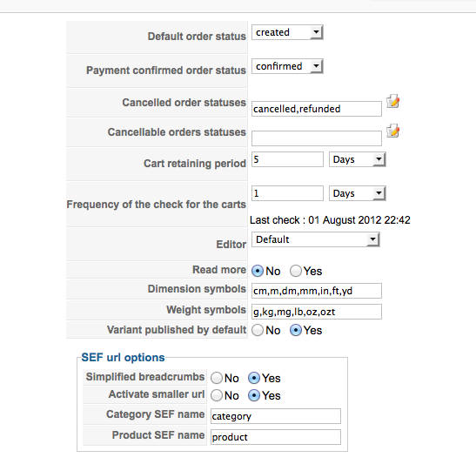Expand Cart retaining period Days dropdown
476x471 pixels.
pyautogui.click(x=358, y=159)
